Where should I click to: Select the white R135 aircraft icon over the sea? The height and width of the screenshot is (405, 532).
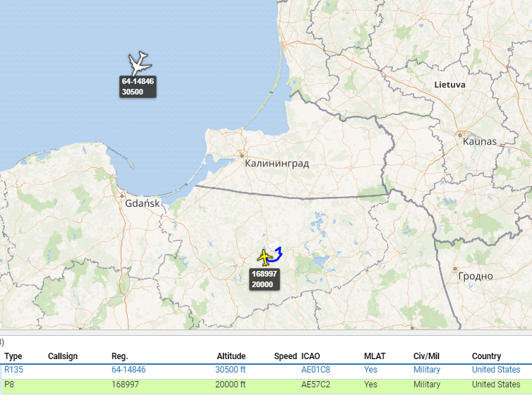(139, 64)
